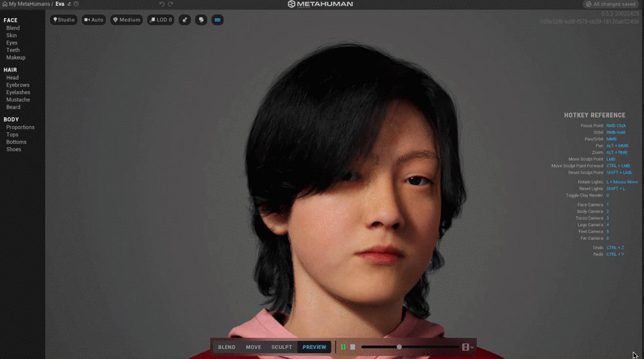644x359 pixels.
Task: Open the Eyes section
Action: [x=11, y=43]
